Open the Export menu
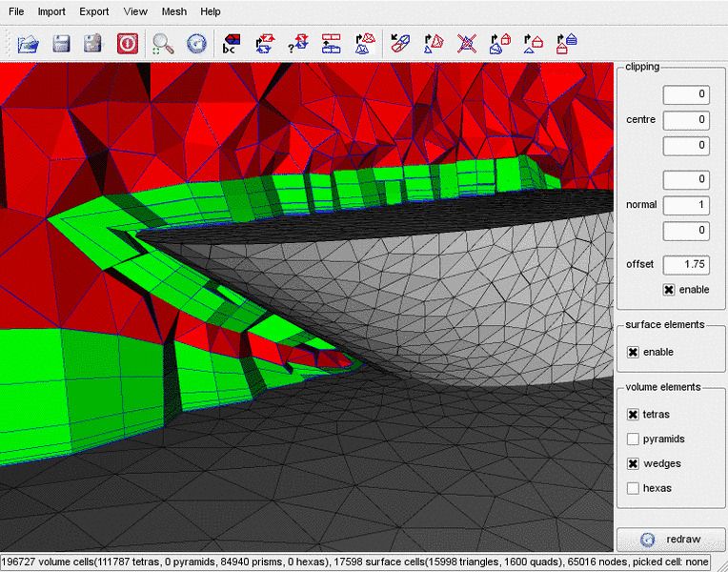Image resolution: width=728 pixels, height=572 pixels. 94,11
